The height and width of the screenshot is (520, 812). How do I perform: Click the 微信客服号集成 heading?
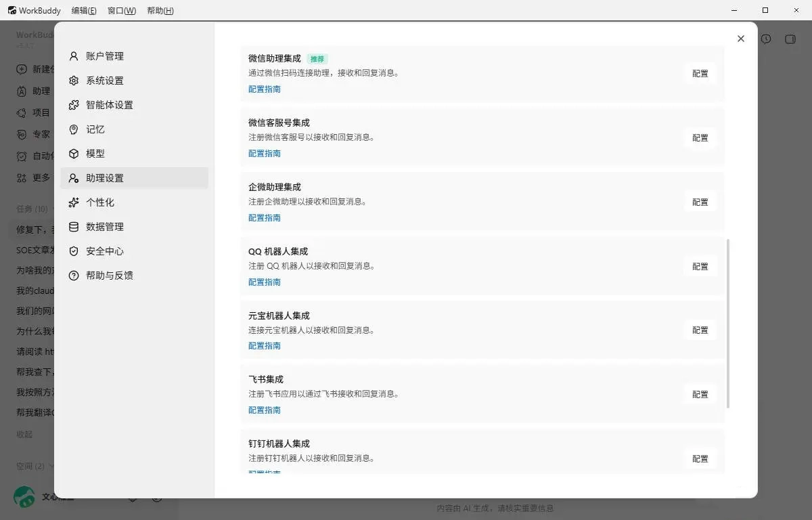pyautogui.click(x=279, y=123)
